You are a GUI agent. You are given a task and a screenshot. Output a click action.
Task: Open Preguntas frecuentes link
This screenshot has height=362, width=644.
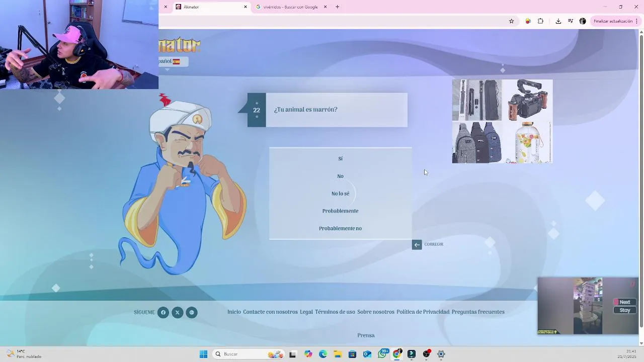pos(478,312)
